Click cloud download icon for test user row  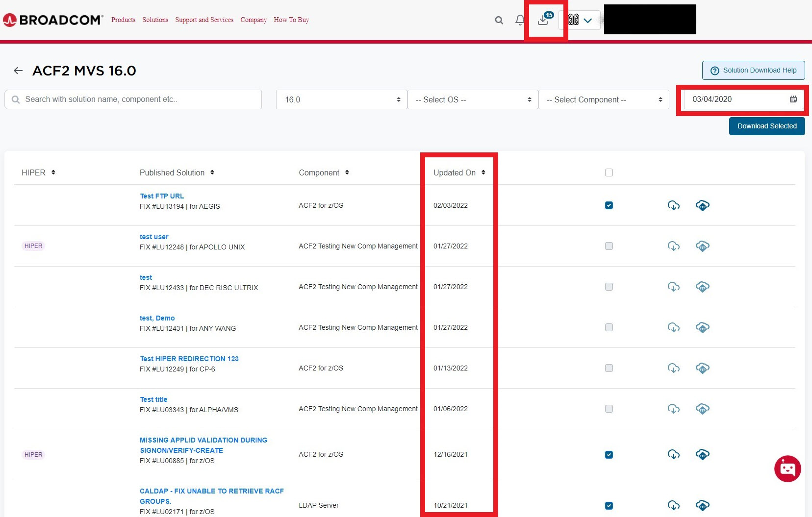pos(674,246)
